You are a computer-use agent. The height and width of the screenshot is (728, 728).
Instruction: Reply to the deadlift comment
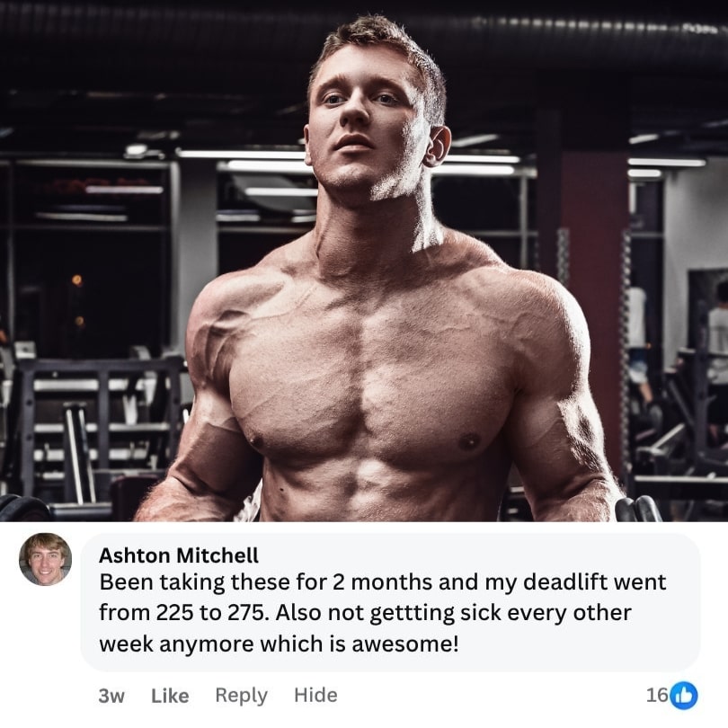[x=242, y=696]
